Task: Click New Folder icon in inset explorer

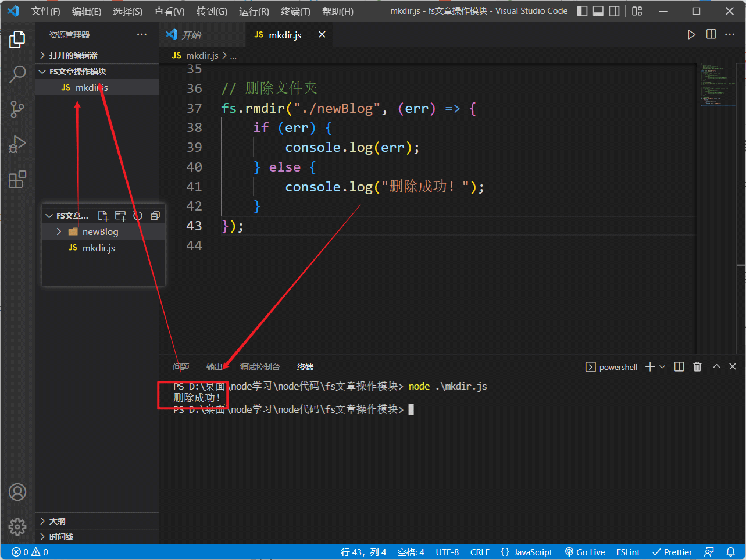Action: pyautogui.click(x=120, y=216)
